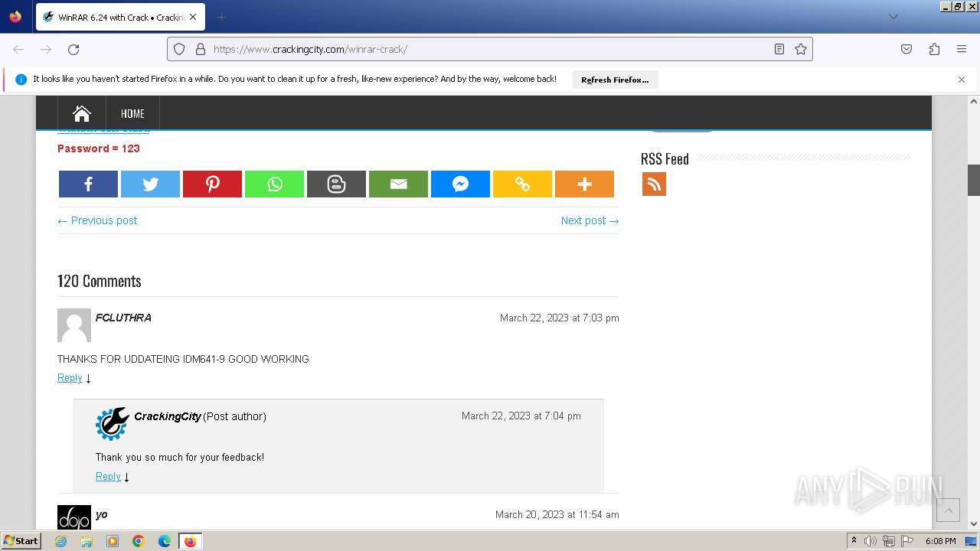Open March 20, 2023 11:54 am timestamp
The image size is (980, 551).
coord(557,515)
